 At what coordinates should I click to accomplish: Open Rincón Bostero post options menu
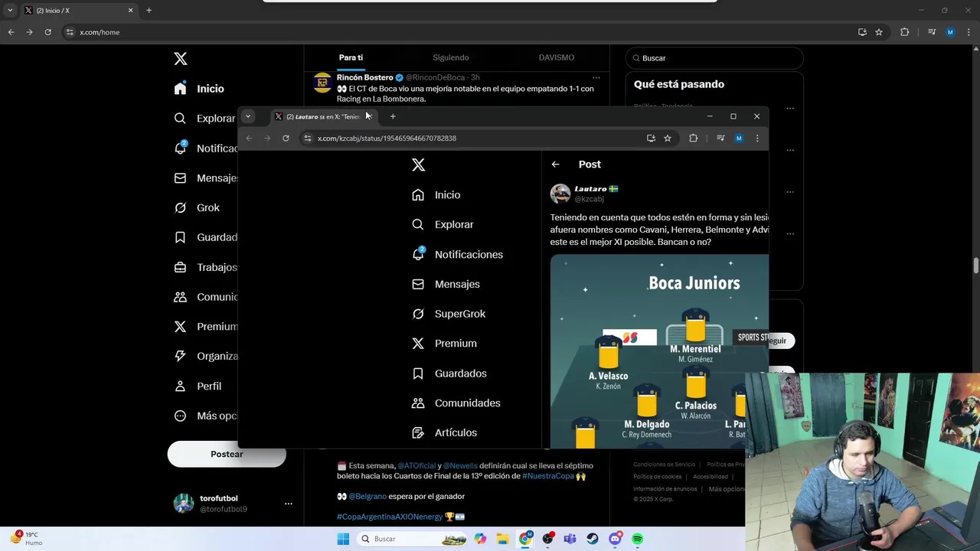coord(596,77)
